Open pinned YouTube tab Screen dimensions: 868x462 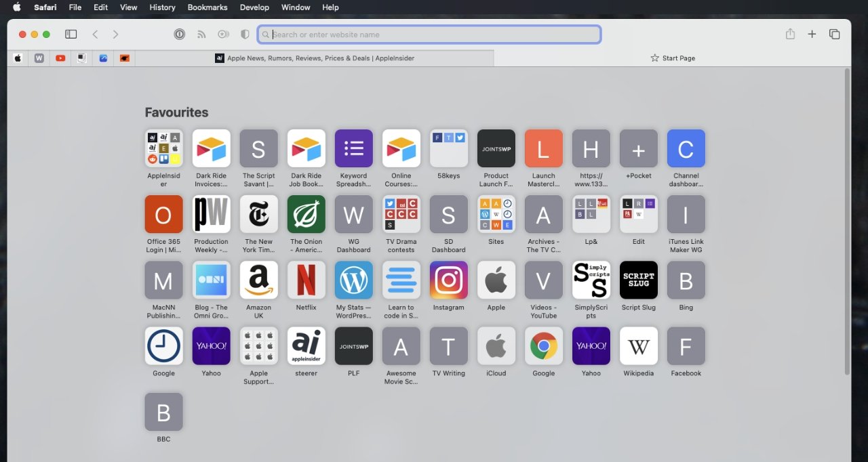[x=60, y=58]
